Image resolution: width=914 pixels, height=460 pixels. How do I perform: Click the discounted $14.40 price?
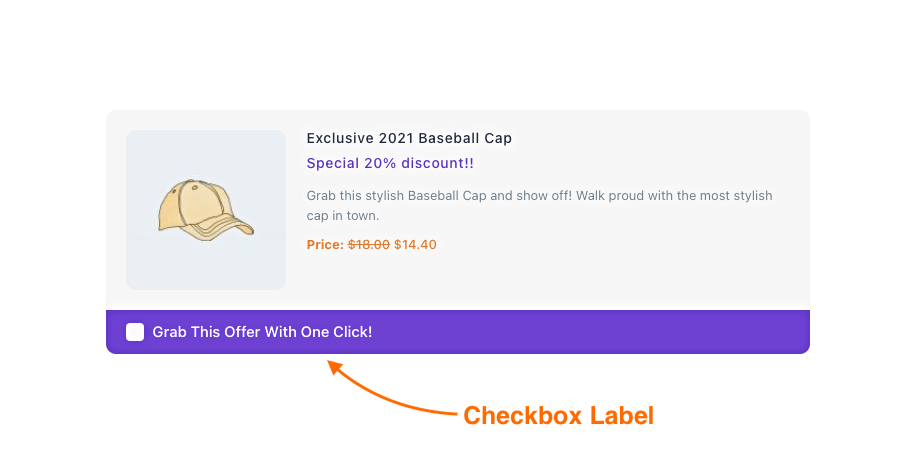[415, 244]
